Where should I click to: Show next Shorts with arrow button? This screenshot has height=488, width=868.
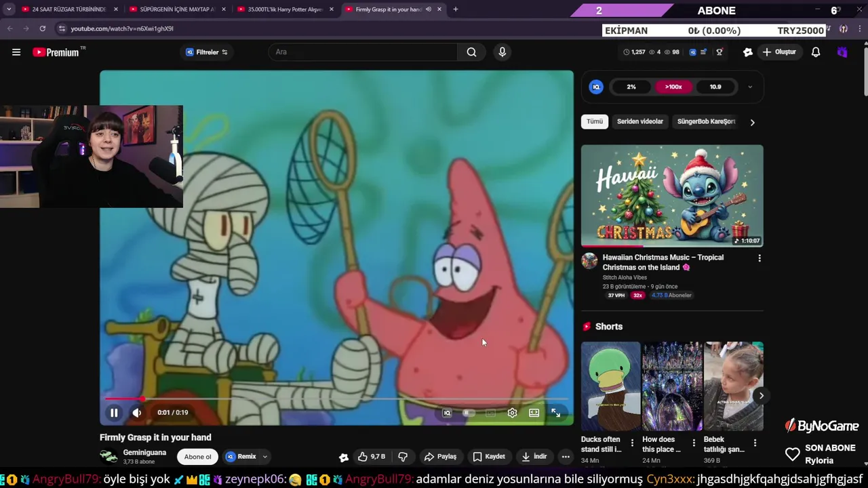click(762, 396)
